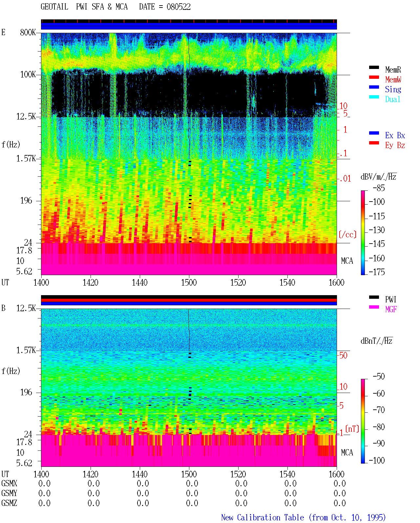Click the 'dBnT/√Hz' unit label

[377, 341]
